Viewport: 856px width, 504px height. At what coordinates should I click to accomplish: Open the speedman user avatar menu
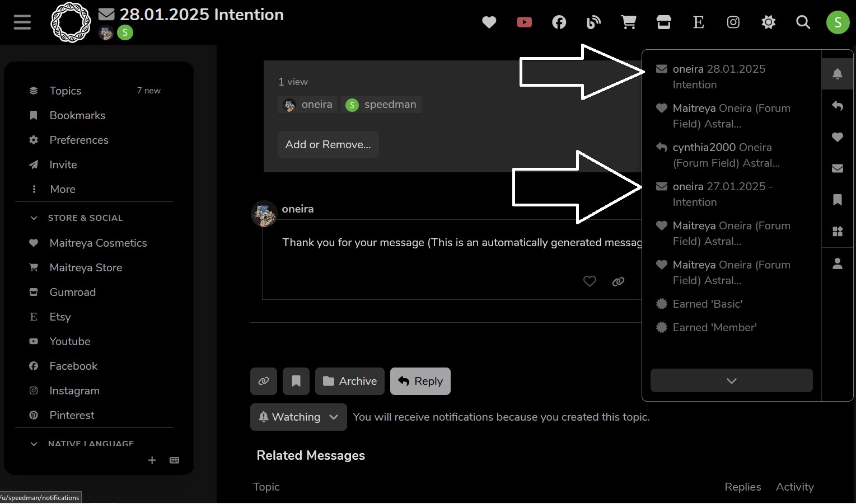pyautogui.click(x=838, y=22)
